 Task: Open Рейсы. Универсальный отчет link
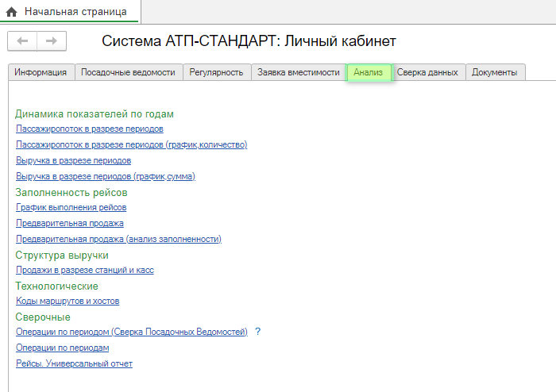[74, 363]
